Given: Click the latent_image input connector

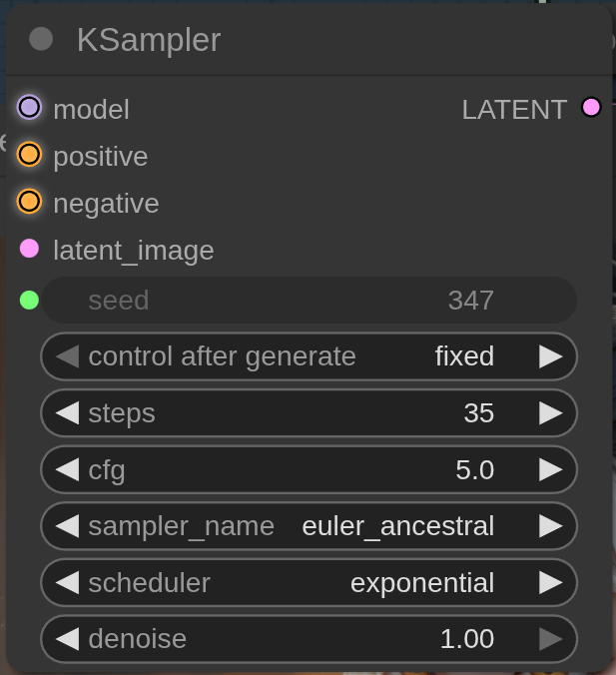Looking at the screenshot, I should 29,249.
